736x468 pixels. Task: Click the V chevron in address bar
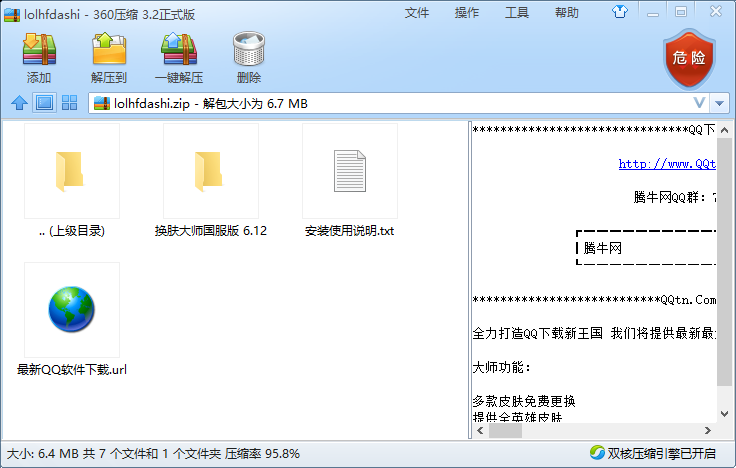click(699, 103)
